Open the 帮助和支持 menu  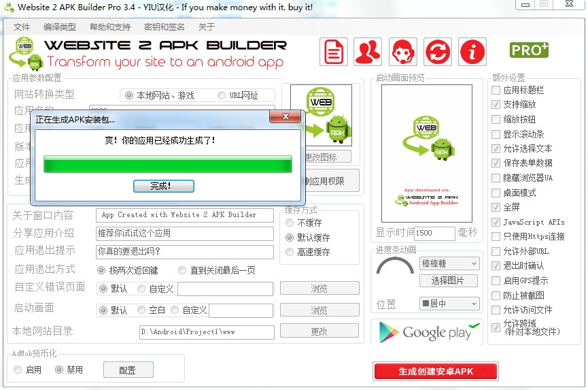coord(110,27)
